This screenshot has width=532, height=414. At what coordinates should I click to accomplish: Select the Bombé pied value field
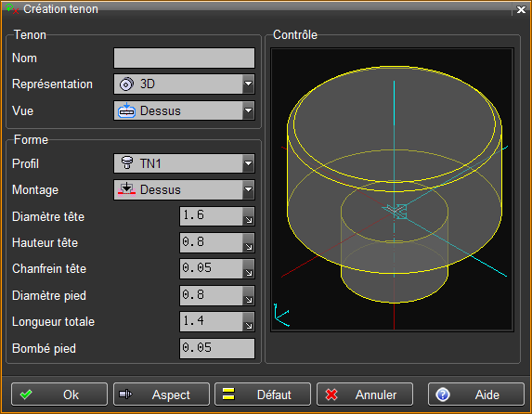pyautogui.click(x=217, y=348)
